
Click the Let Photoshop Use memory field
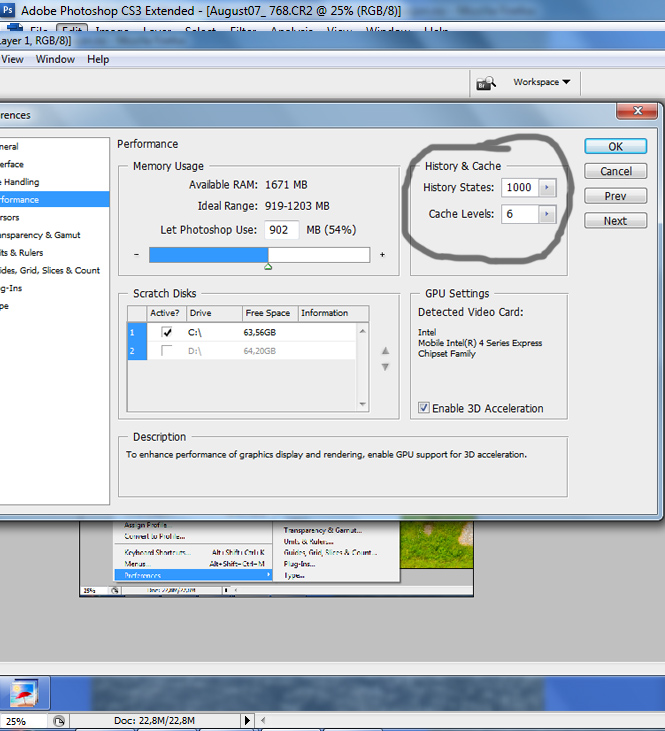coord(281,230)
